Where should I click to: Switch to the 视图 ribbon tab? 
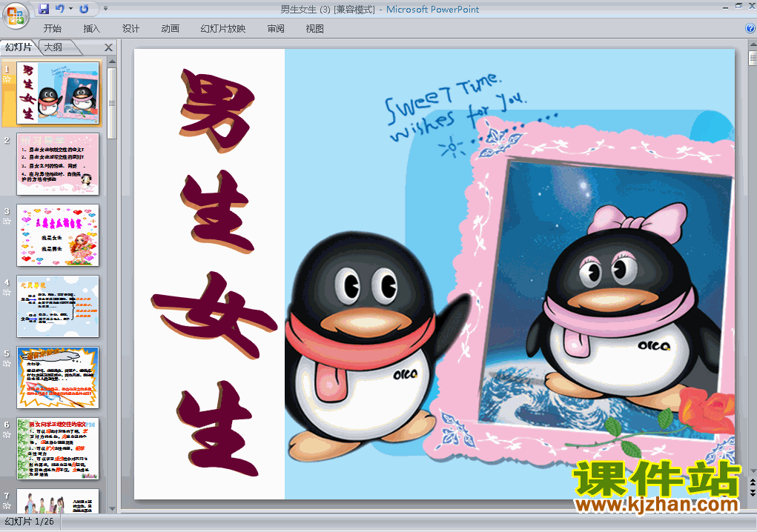(315, 28)
